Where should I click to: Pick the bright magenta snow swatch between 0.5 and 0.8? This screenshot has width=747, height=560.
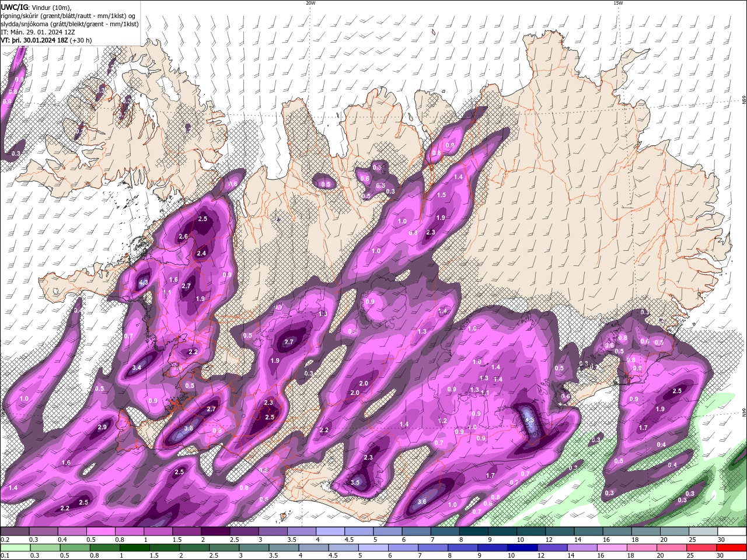tap(101, 531)
